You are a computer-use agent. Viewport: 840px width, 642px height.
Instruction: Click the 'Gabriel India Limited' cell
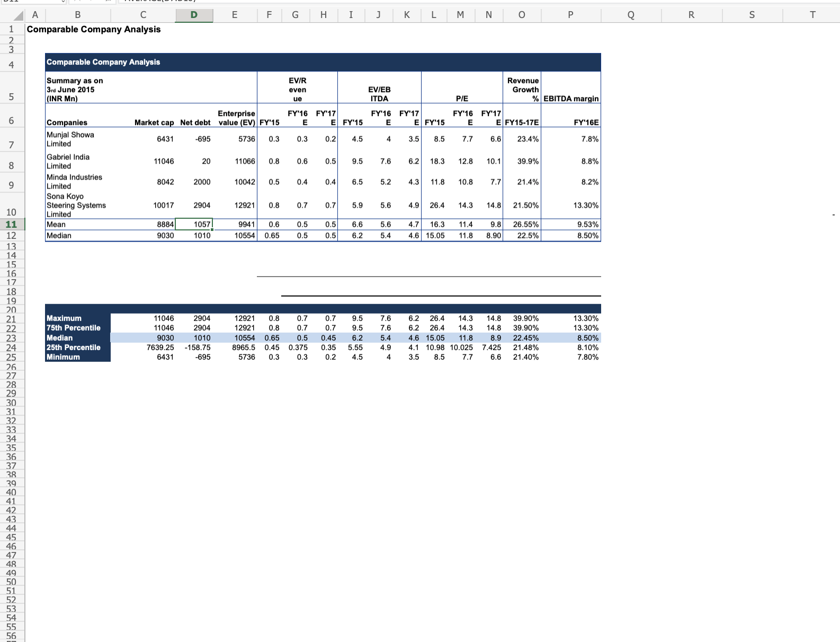(x=68, y=162)
